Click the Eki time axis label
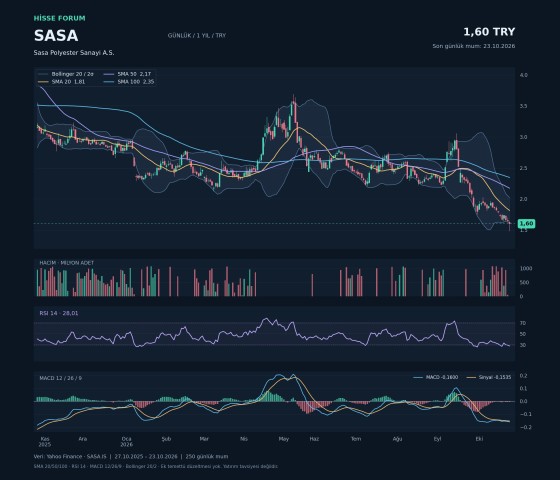This screenshot has width=560, height=480. click(x=479, y=439)
